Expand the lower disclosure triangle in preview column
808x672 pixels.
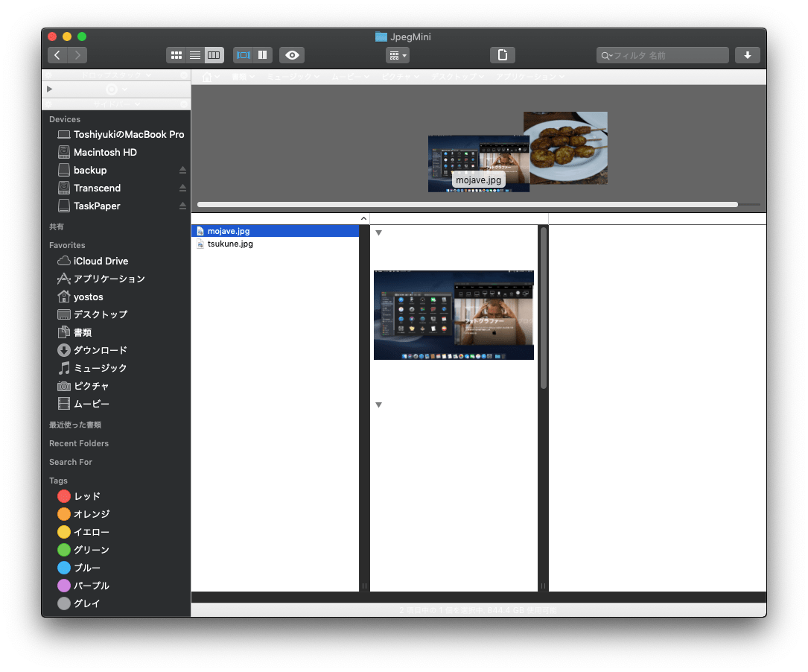pos(378,405)
